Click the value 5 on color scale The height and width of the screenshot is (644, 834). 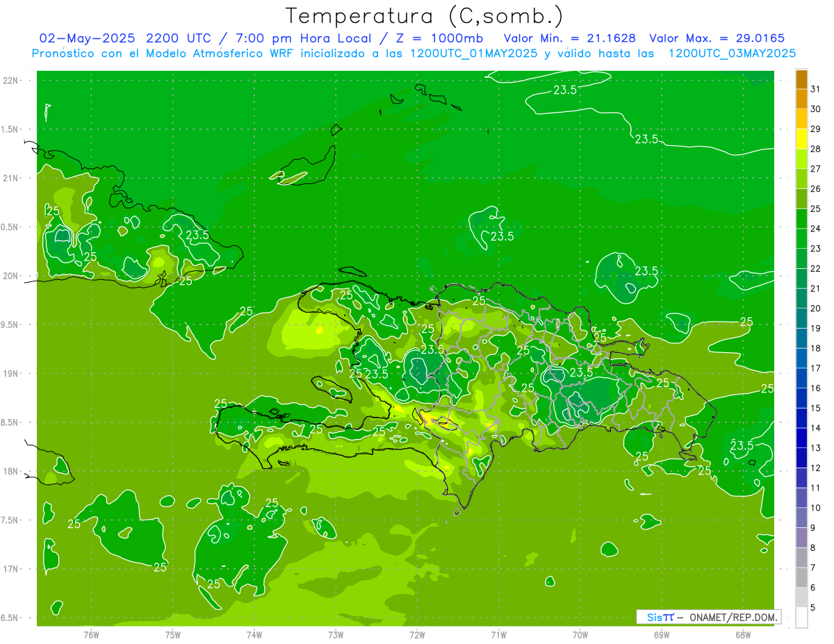pos(813,608)
